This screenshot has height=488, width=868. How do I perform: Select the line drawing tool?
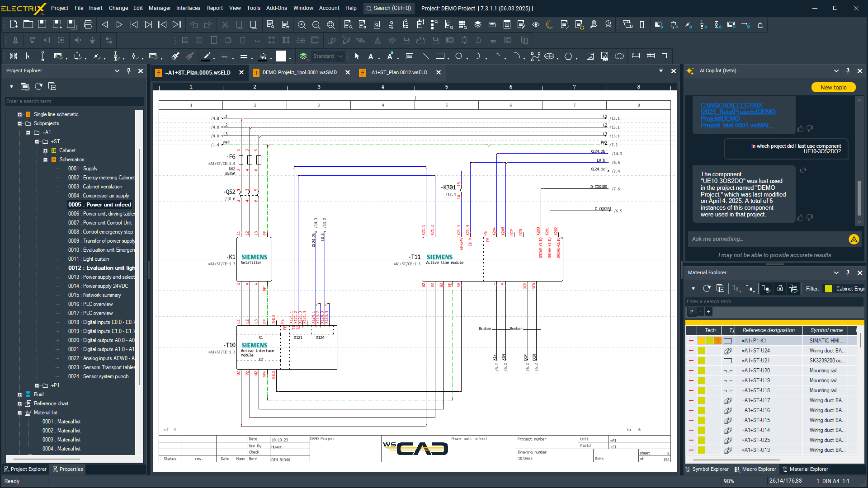tap(426, 56)
